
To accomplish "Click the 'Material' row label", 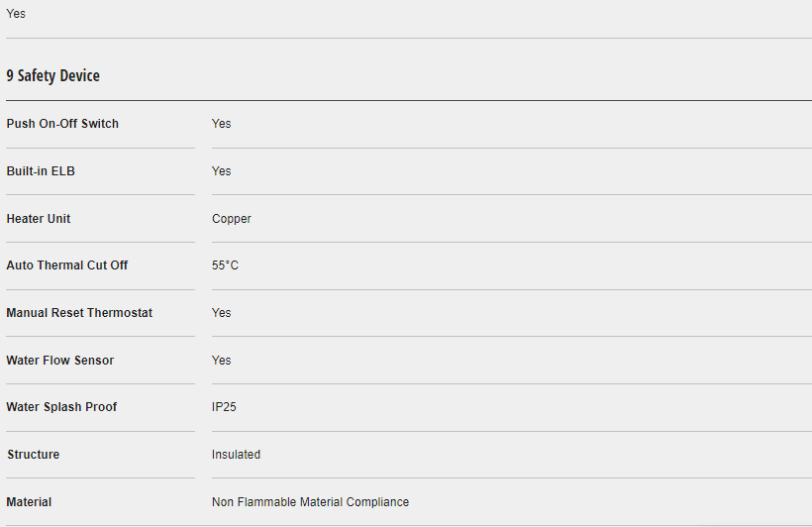I will click(29, 502).
